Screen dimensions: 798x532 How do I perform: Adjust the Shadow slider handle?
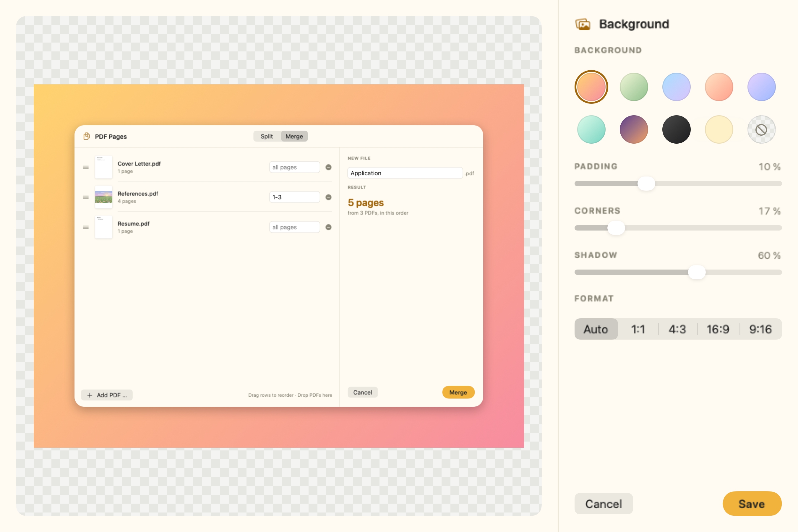click(697, 273)
